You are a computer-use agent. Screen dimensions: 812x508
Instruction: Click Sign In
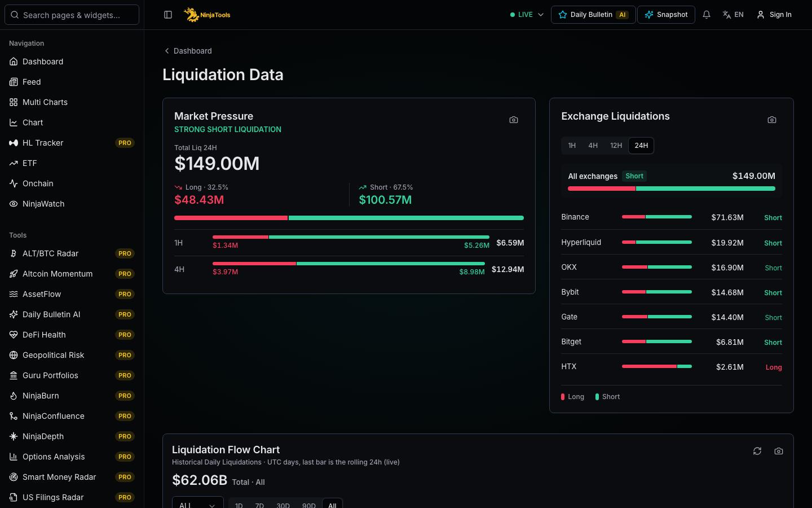tap(774, 15)
